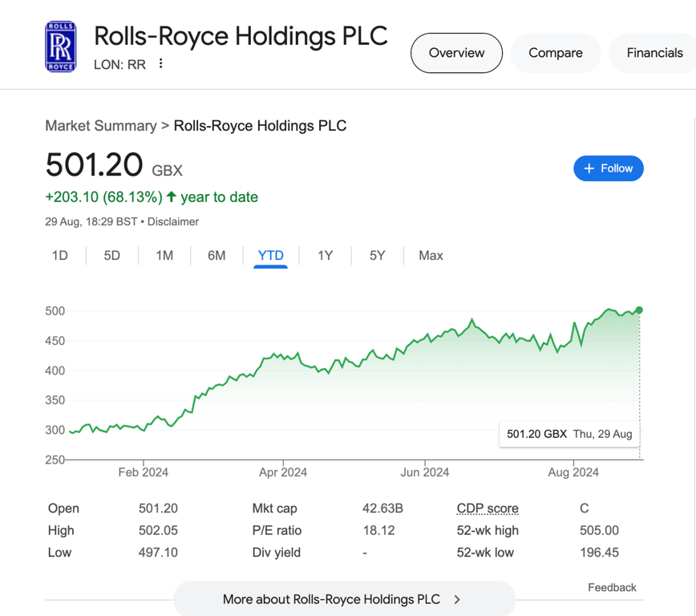Click the 52-wk low value 196.45
This screenshot has height=616, width=696.
click(x=599, y=553)
